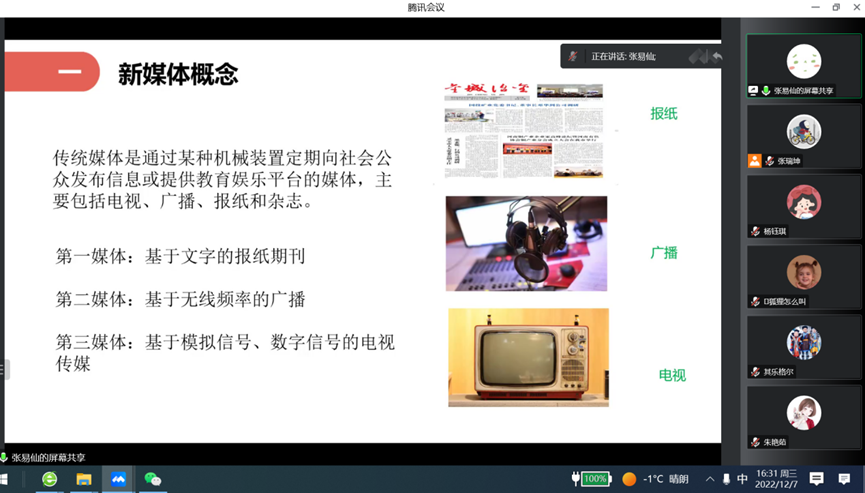Expand hidden system tray icons chevron
The image size is (865, 493).
(x=710, y=479)
